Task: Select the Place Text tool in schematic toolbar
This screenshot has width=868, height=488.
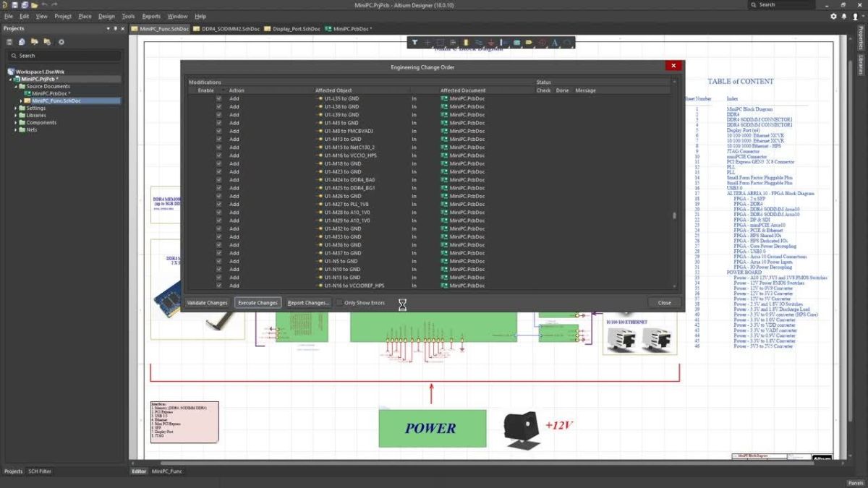Action: coord(553,42)
